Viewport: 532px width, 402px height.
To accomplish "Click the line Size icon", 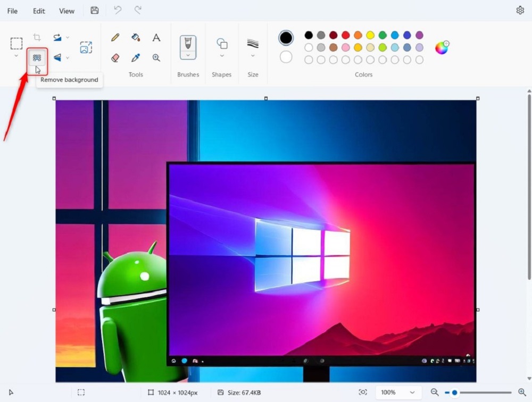I will [x=253, y=44].
